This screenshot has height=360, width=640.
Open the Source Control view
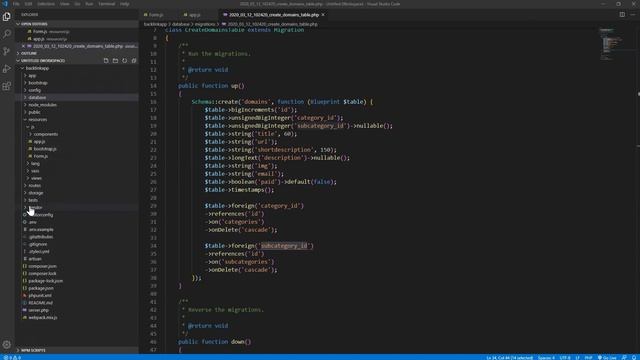click(x=7, y=51)
